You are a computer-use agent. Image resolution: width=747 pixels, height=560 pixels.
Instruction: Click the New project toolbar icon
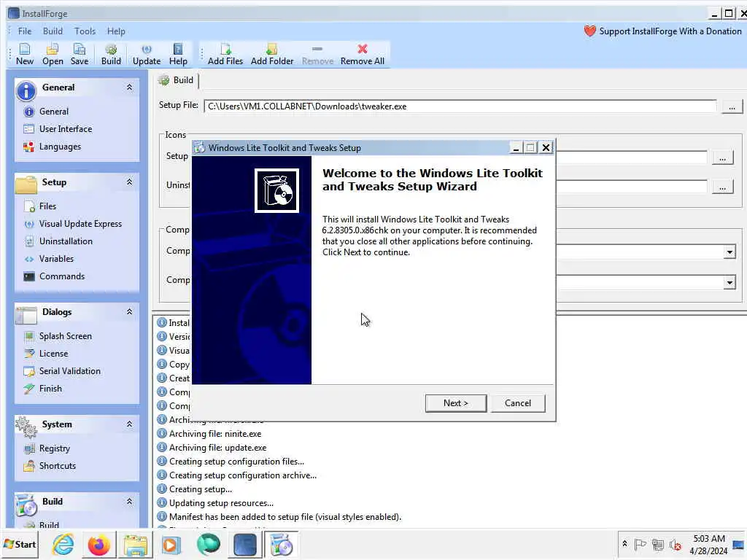tap(24, 54)
